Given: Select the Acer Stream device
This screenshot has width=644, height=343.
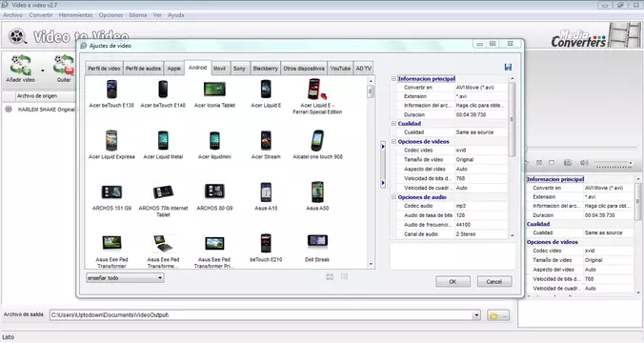Looking at the screenshot, I should point(266,145).
